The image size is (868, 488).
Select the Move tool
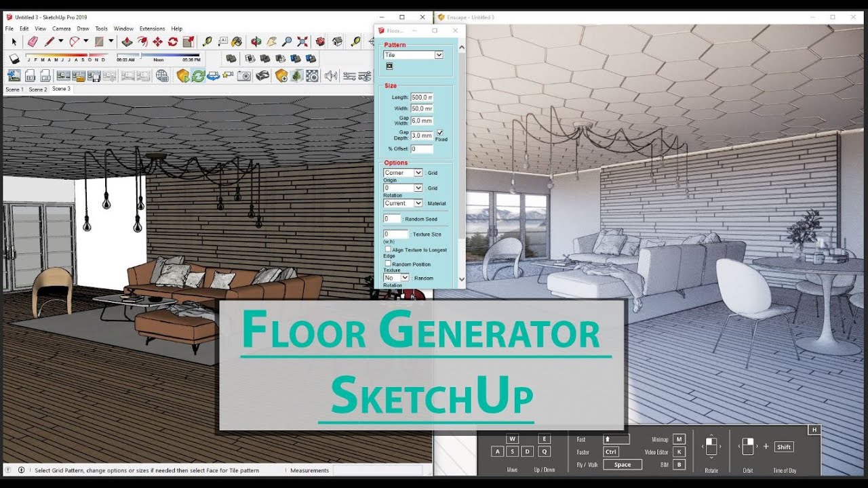(x=157, y=41)
